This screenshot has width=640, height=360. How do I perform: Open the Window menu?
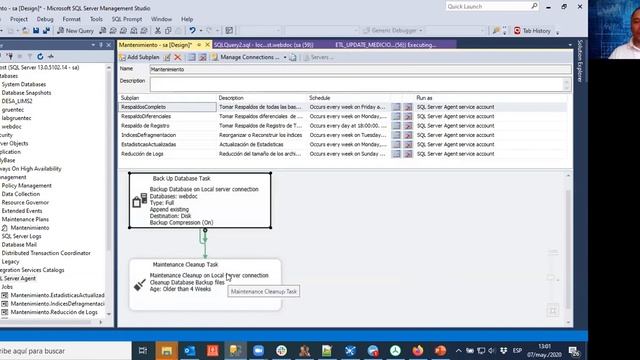pos(161,19)
